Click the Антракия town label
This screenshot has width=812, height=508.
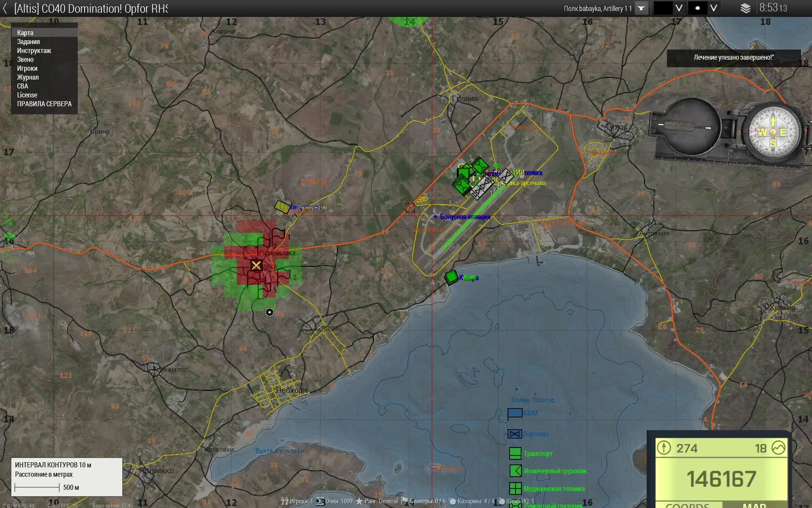tap(654, 233)
